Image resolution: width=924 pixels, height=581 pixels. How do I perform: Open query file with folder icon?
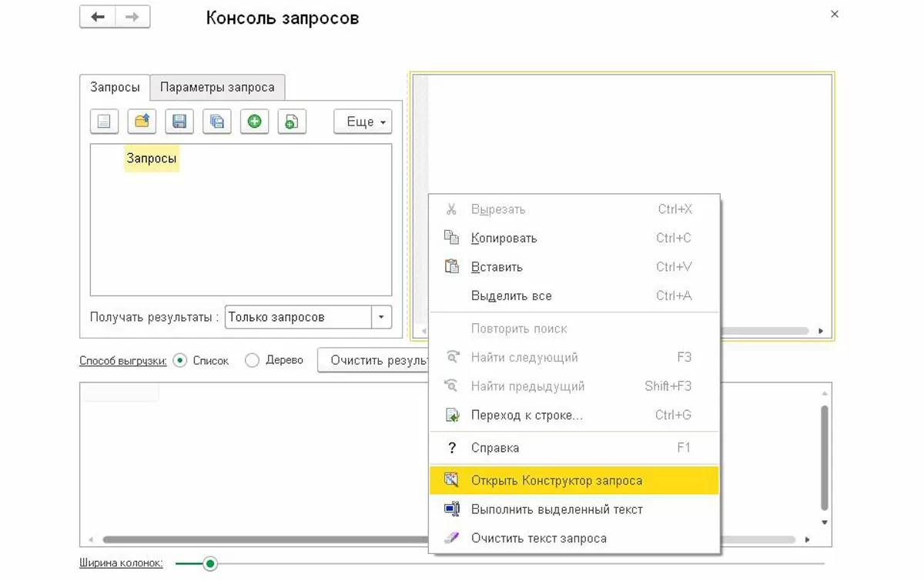click(142, 122)
